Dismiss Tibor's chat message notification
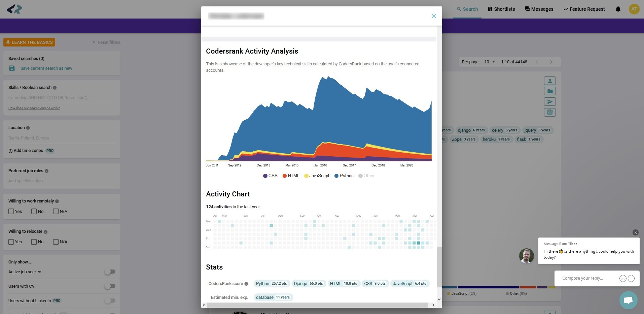644x314 pixels. point(635,232)
